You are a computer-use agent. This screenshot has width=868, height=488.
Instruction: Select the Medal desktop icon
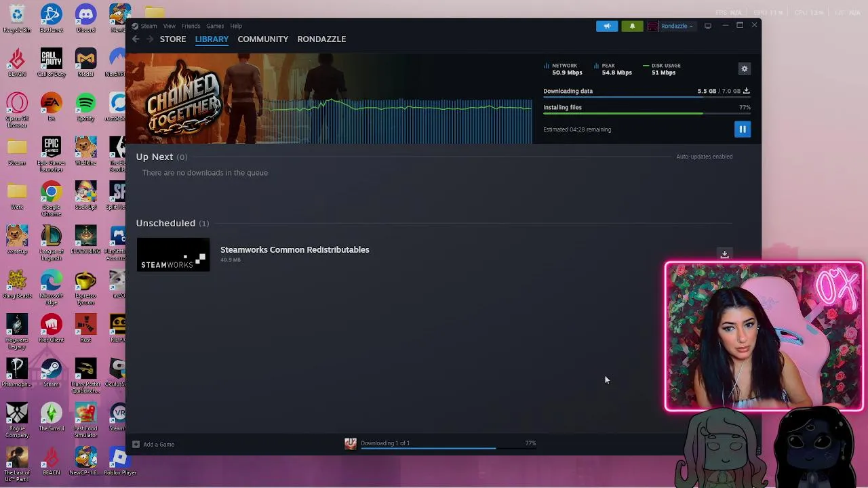(85, 63)
